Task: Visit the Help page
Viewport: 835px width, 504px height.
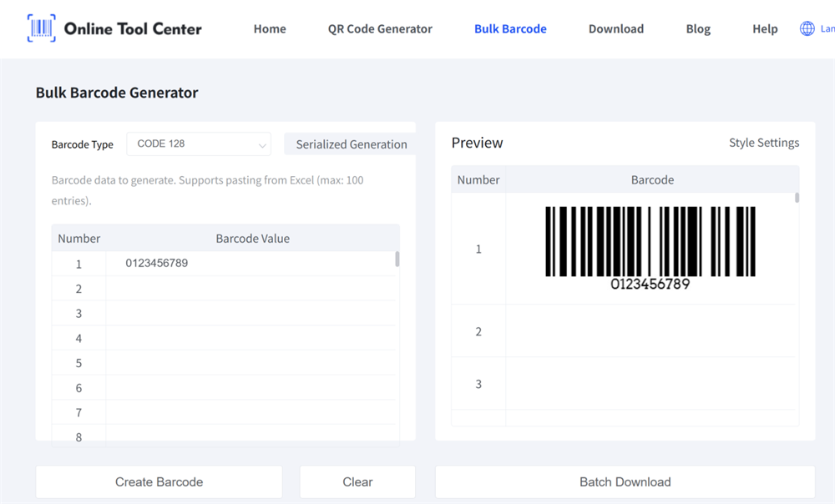Action: 765,28
